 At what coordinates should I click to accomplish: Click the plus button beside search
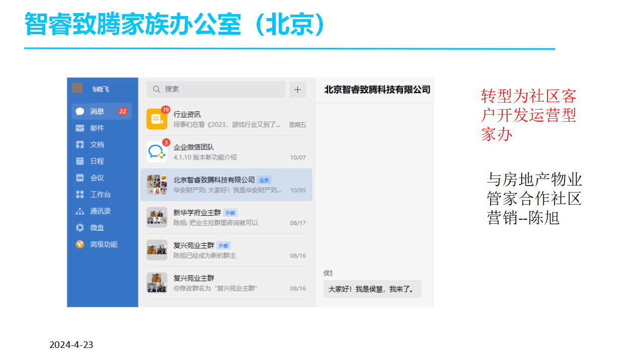coord(298,89)
